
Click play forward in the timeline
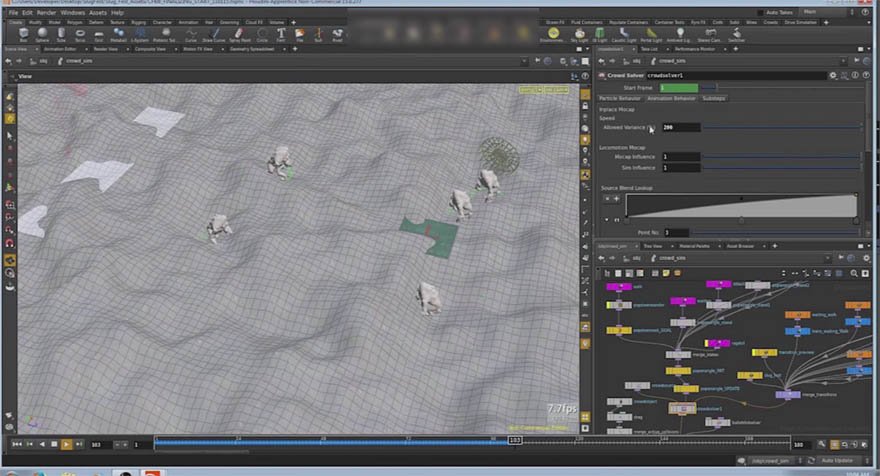point(66,445)
